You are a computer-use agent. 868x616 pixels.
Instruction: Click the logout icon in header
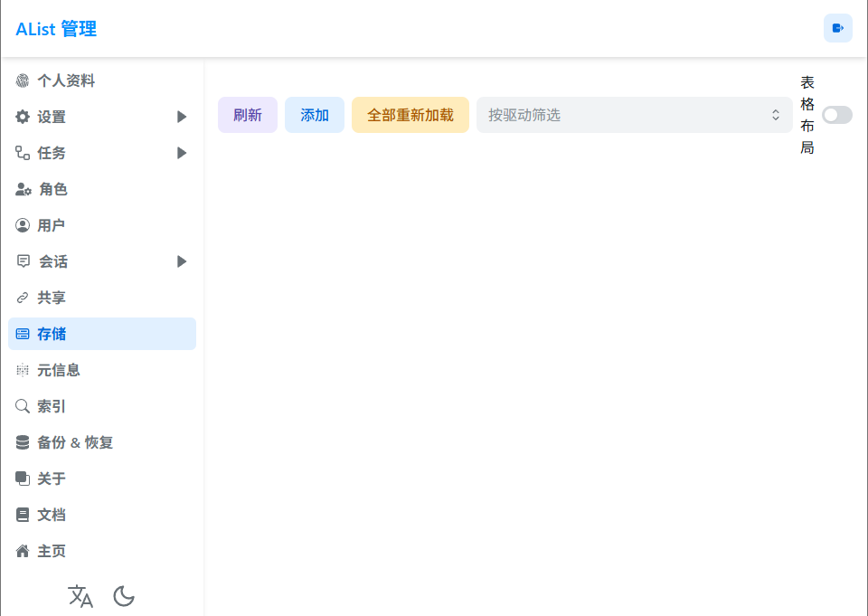(837, 28)
